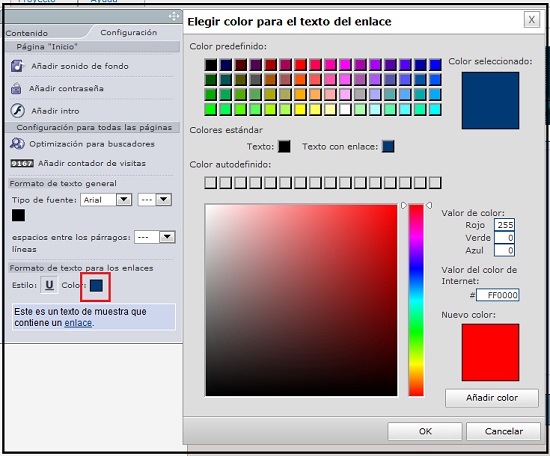550x456 pixels.
Task: Click Optimización para buscadores
Action: pos(92,144)
